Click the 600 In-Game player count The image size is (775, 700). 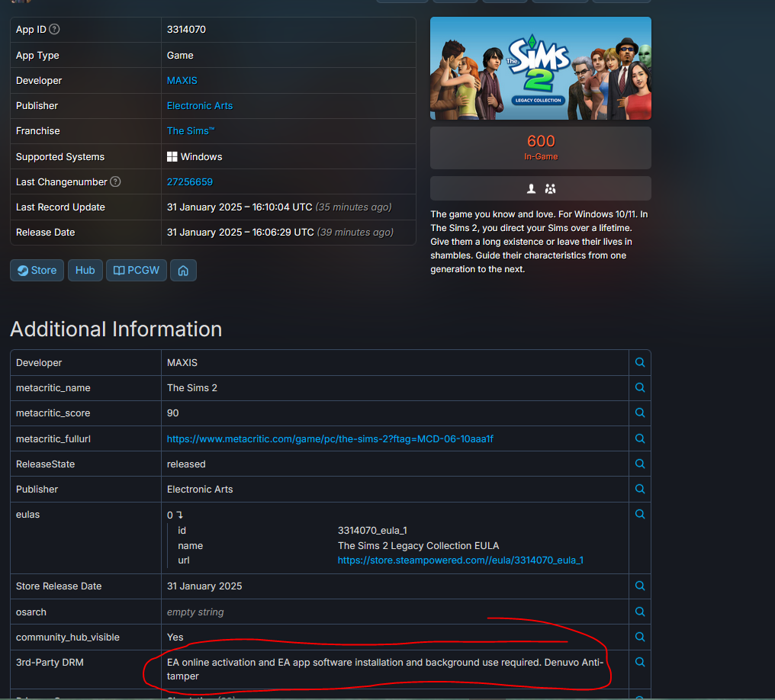(x=541, y=148)
